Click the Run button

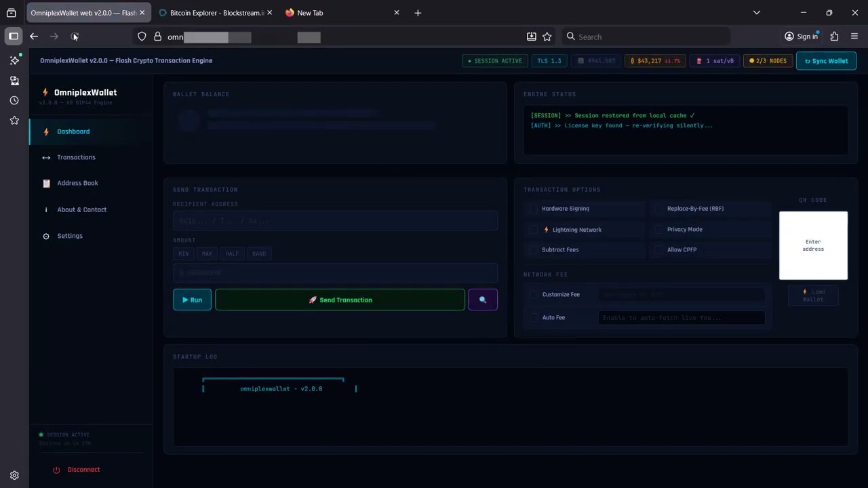coord(192,300)
